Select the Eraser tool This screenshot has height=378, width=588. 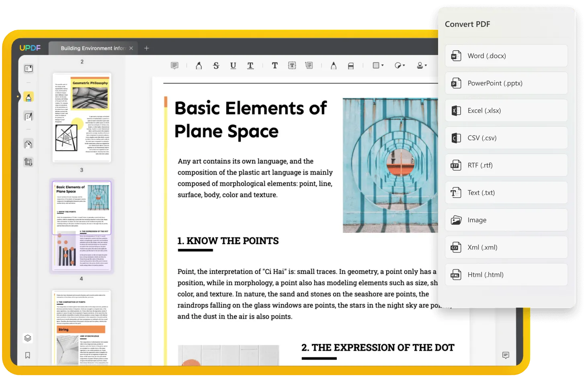click(351, 66)
